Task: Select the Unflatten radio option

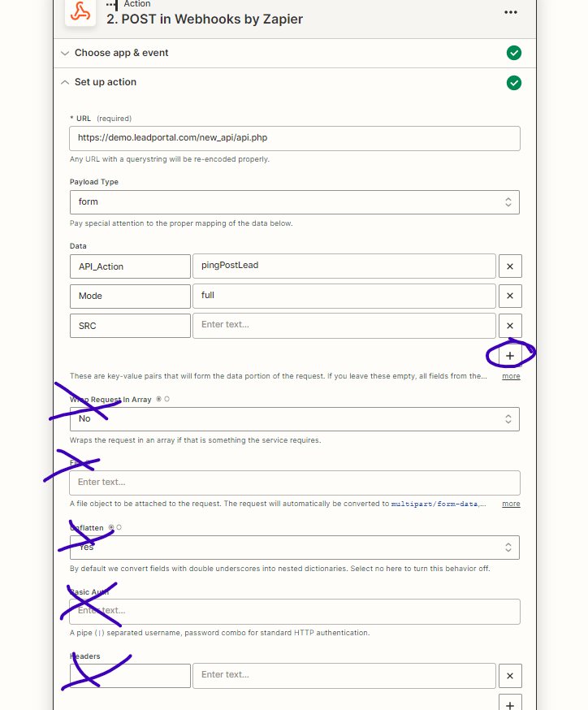Action: coord(111,527)
